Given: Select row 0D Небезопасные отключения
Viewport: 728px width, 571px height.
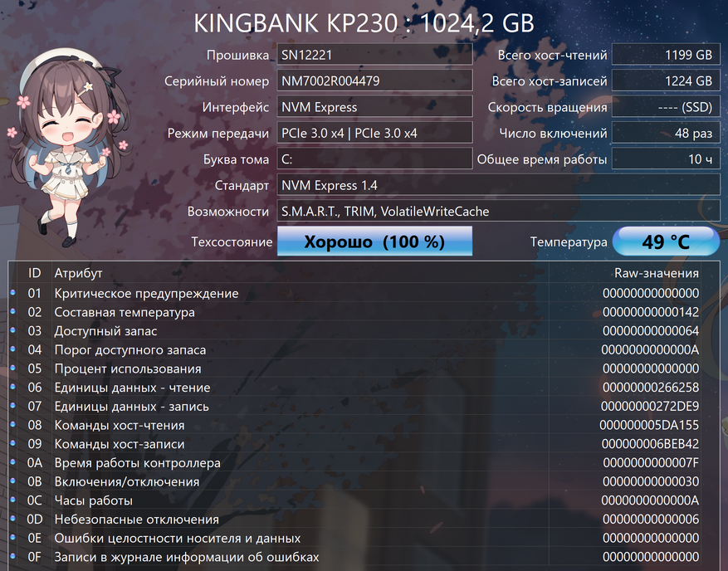Looking at the screenshot, I should [364, 519].
